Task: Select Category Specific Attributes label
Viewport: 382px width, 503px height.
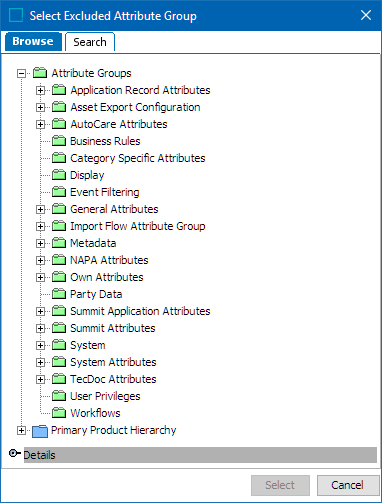Action: (138, 158)
